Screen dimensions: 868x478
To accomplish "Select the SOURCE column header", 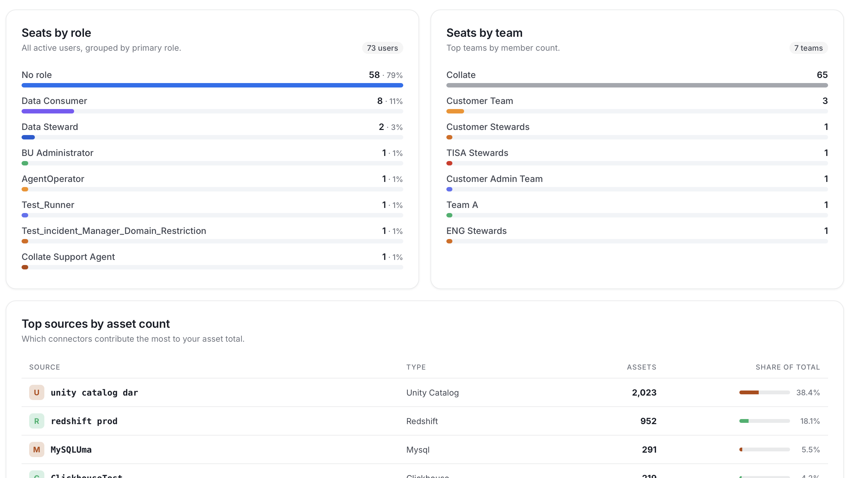I will 44,367.
